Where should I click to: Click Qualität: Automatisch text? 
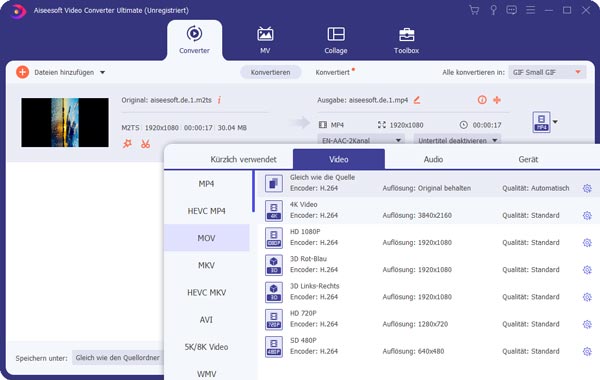click(x=536, y=188)
